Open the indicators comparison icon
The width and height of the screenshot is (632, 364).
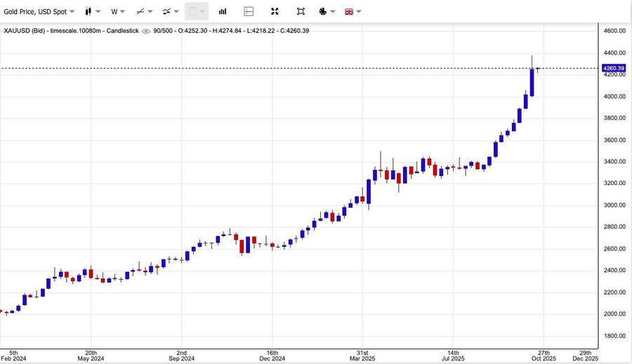pyautogui.click(x=166, y=11)
